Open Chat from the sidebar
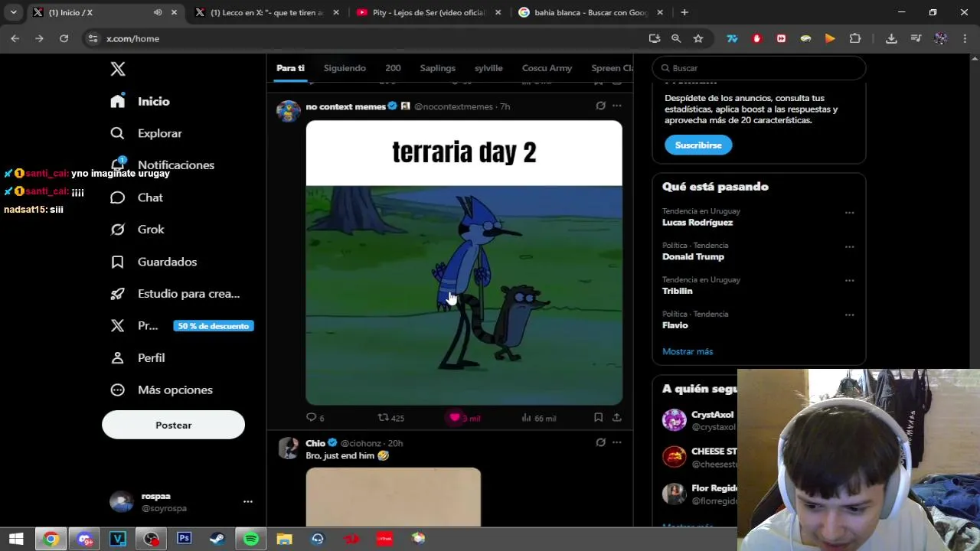The height and width of the screenshot is (551, 980). pyautogui.click(x=137, y=197)
